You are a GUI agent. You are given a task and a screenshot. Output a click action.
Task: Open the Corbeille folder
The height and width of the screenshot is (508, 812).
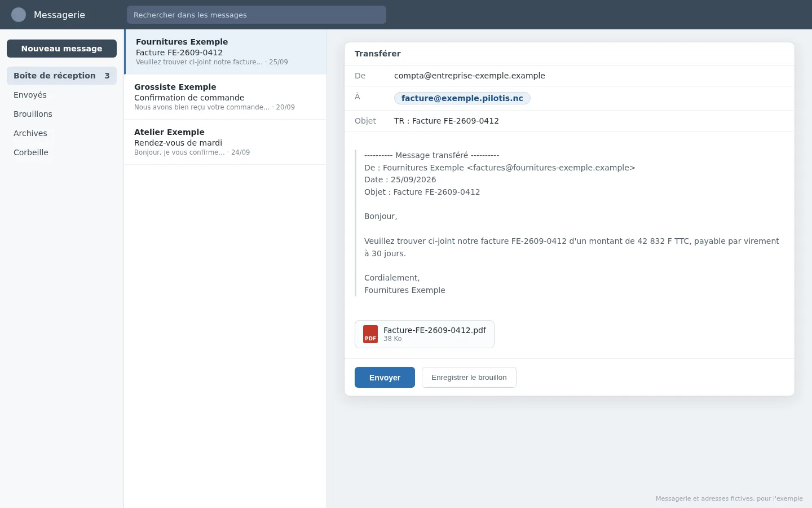pyautogui.click(x=62, y=152)
